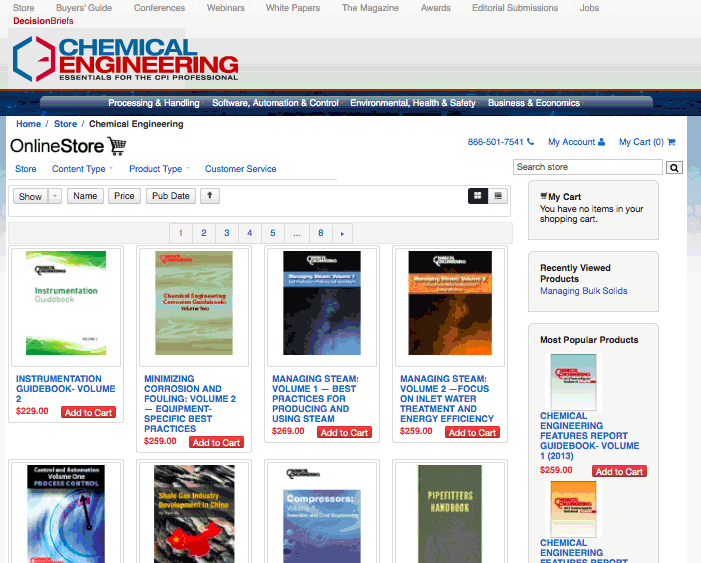
Task: Switch to list view layout
Action: pyautogui.click(x=498, y=196)
